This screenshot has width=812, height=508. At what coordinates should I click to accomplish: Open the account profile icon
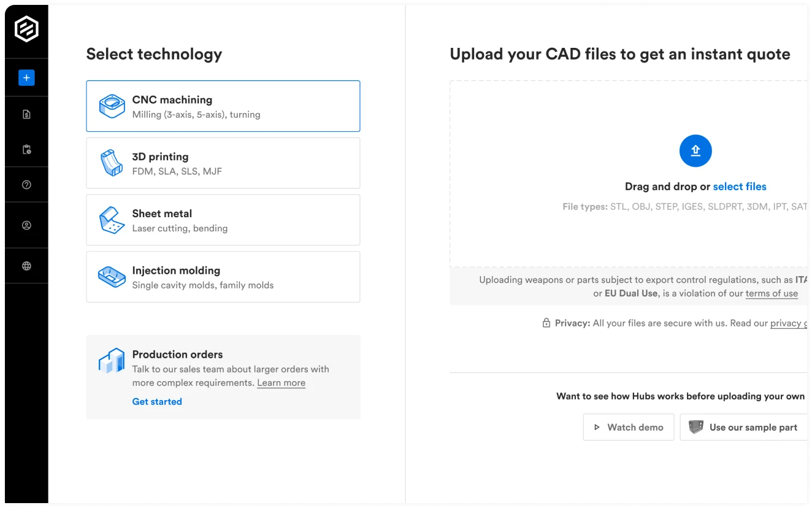tap(26, 225)
